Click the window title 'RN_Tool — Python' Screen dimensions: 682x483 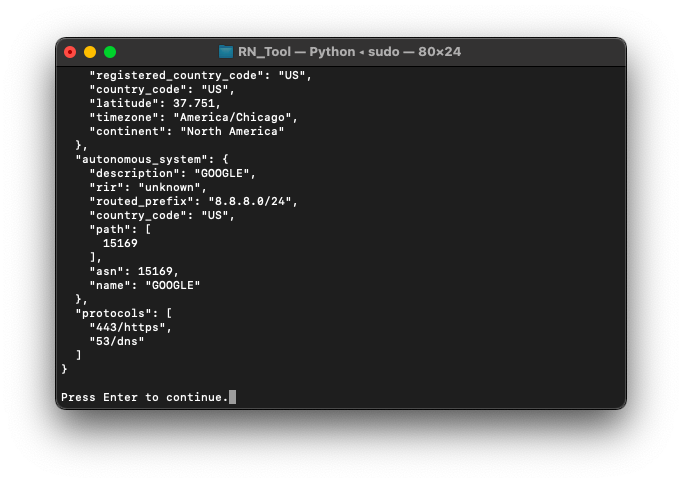297,52
